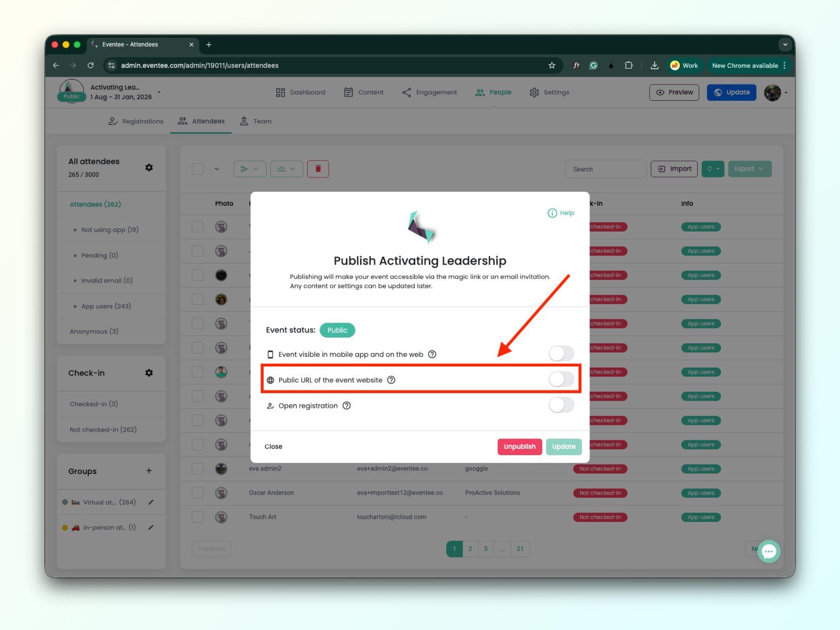Viewport: 840px width, 630px height.
Task: Toggle Public URL of event website switch
Action: [561, 379]
